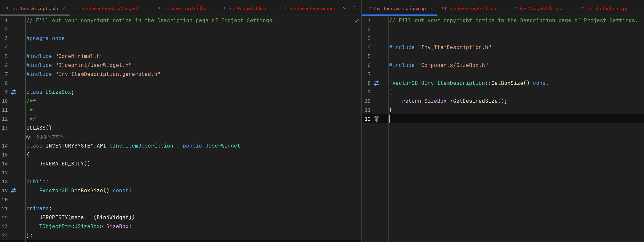
Task: Click the lightbulb quick-fix icon at line 12
Action: pyautogui.click(x=376, y=119)
